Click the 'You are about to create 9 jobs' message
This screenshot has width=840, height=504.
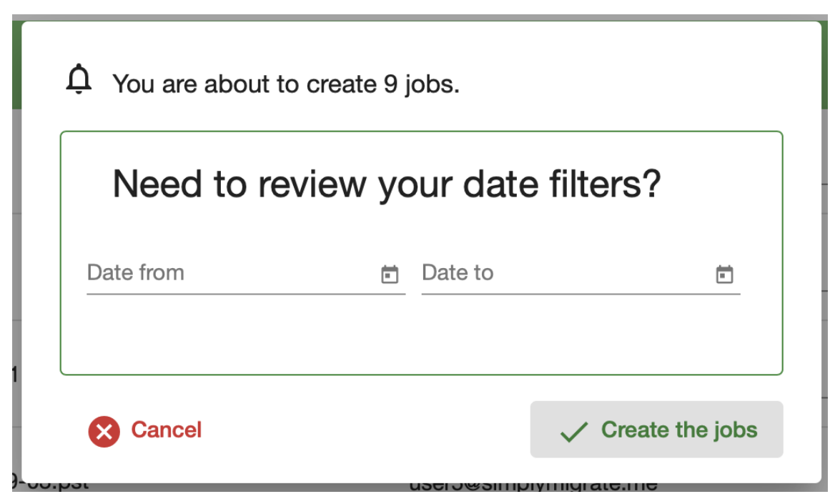point(285,84)
